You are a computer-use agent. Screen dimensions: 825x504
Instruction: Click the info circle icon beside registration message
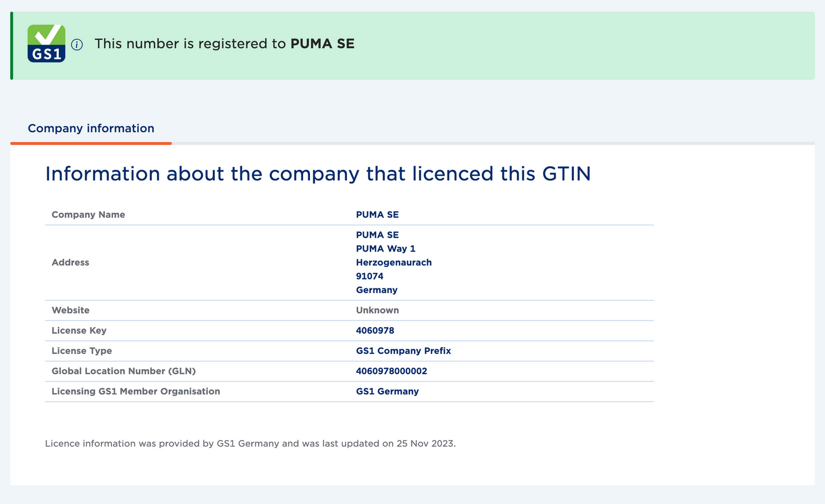(x=77, y=45)
